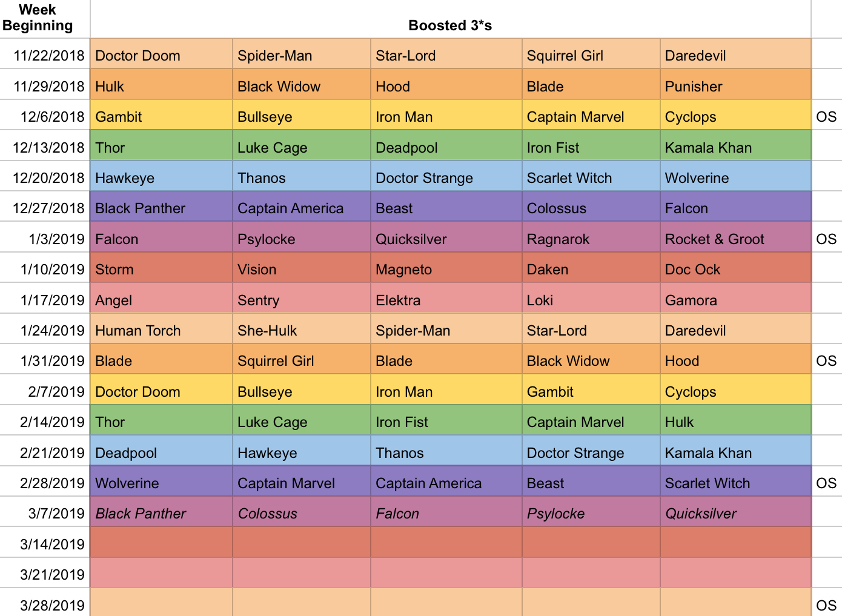The image size is (842, 616).
Task: Click the Elektra cell
Action: pyautogui.click(x=446, y=299)
